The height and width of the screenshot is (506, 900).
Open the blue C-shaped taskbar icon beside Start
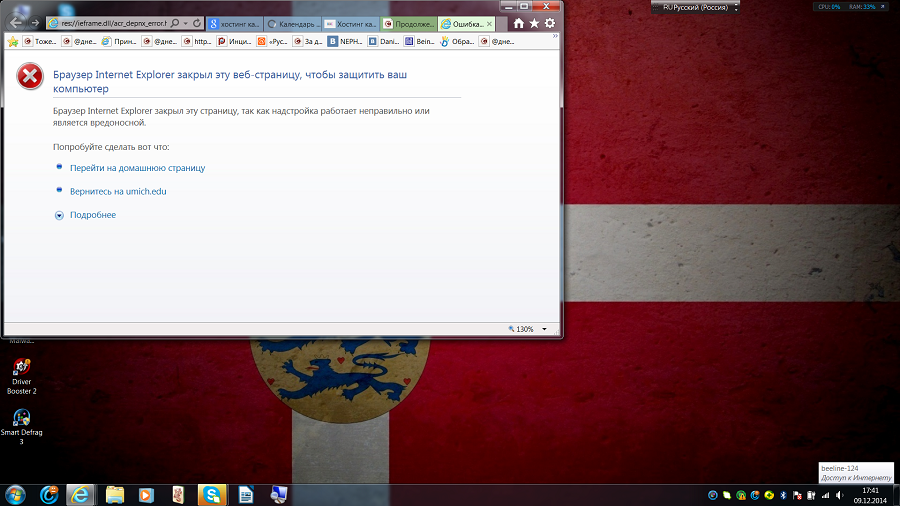(x=49, y=495)
